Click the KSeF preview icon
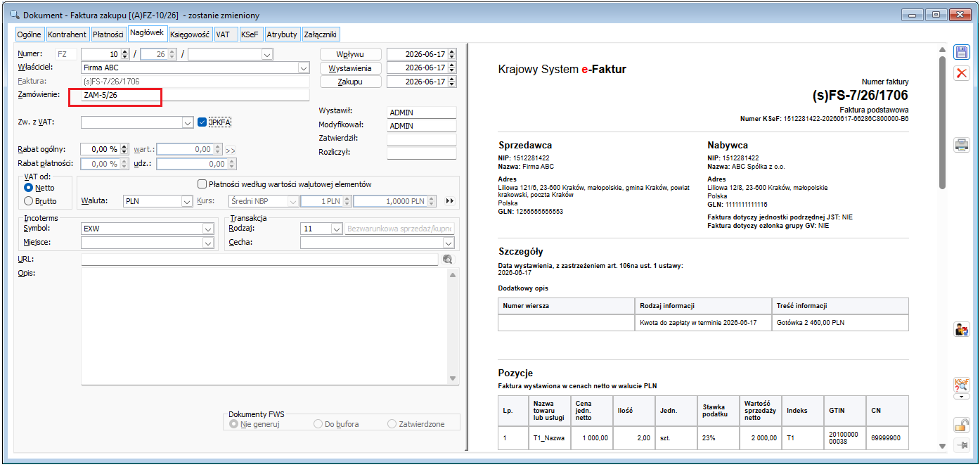 coord(961,385)
